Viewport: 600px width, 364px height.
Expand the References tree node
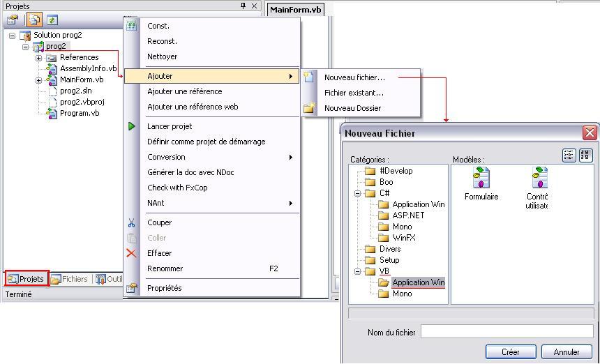pyautogui.click(x=39, y=58)
